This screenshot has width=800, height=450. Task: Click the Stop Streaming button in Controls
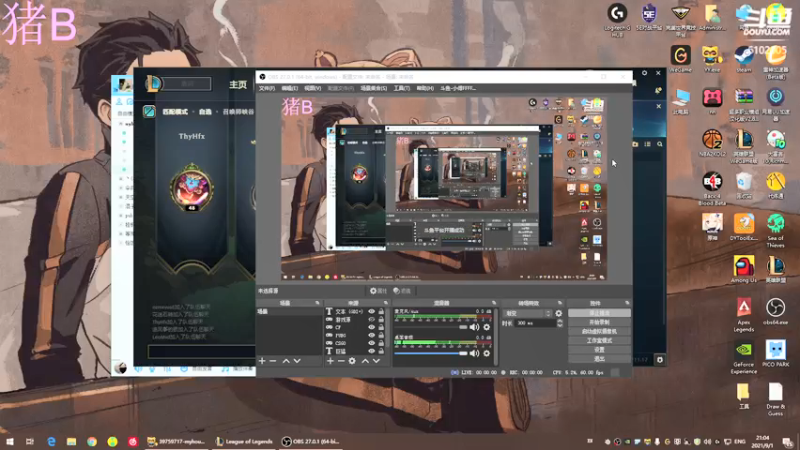point(599,313)
